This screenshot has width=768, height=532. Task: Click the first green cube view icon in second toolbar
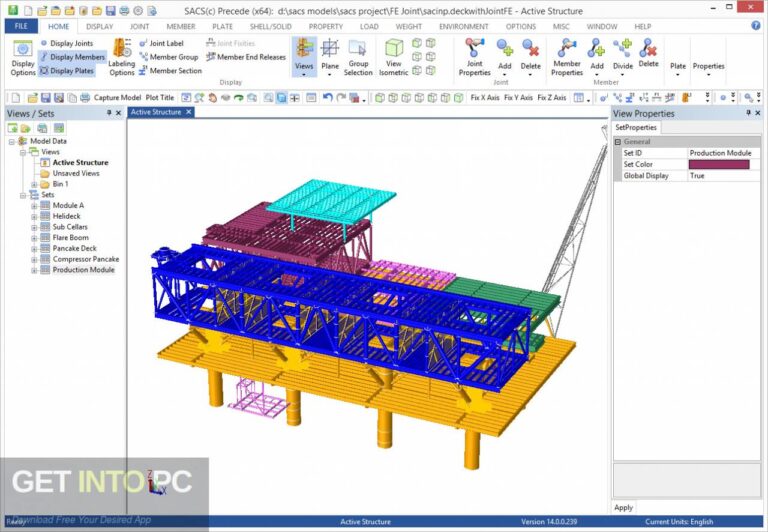pos(380,97)
